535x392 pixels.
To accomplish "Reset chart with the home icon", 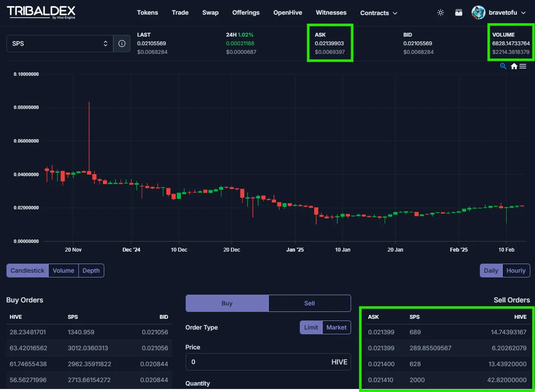I will (514, 66).
